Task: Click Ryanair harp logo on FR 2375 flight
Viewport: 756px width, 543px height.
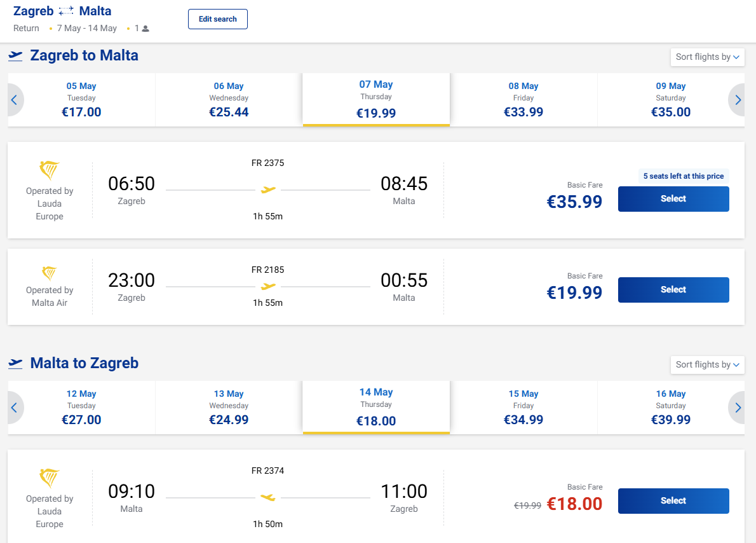Action: (x=50, y=170)
